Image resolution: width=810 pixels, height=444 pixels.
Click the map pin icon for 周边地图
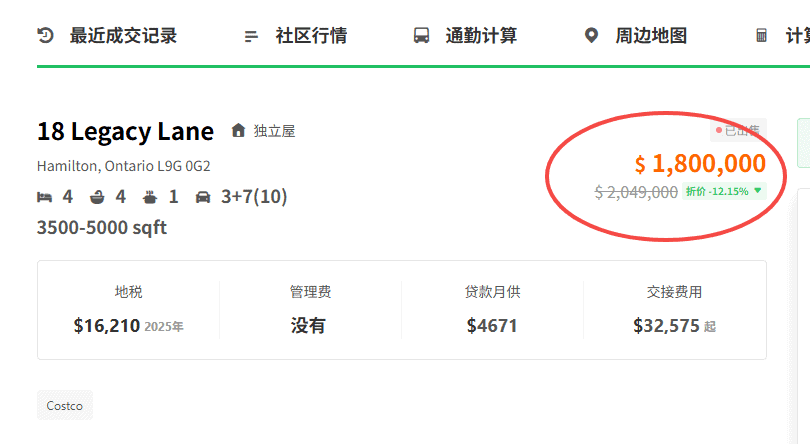pyautogui.click(x=591, y=36)
